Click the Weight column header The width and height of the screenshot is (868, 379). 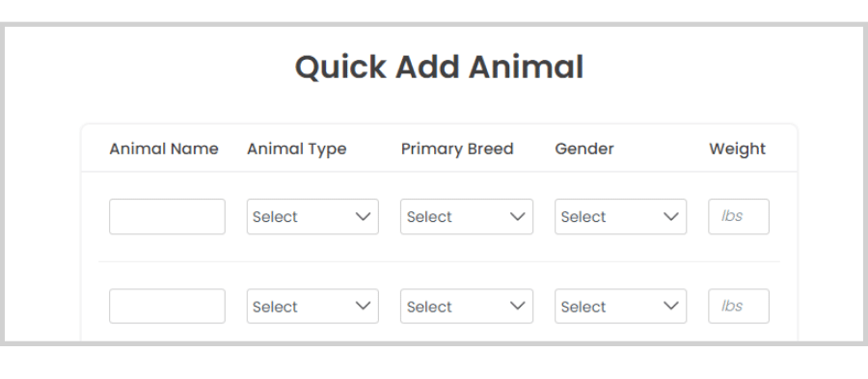point(738,149)
